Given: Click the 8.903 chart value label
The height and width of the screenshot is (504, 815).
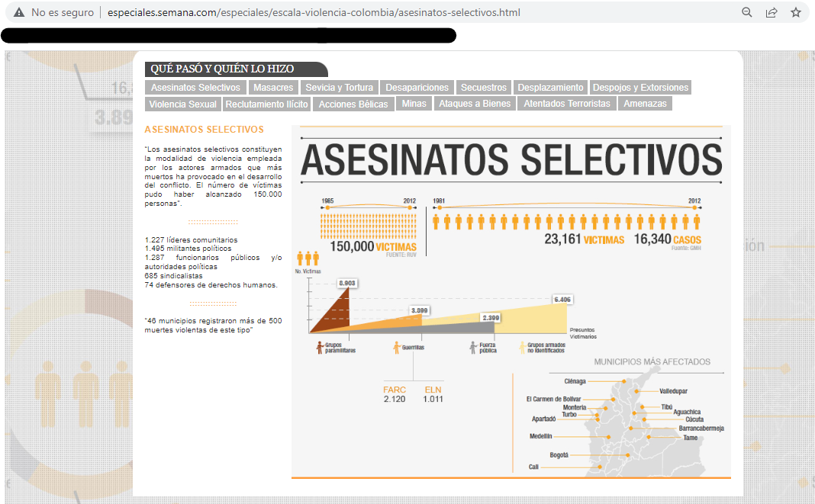Looking at the screenshot, I should tap(347, 283).
